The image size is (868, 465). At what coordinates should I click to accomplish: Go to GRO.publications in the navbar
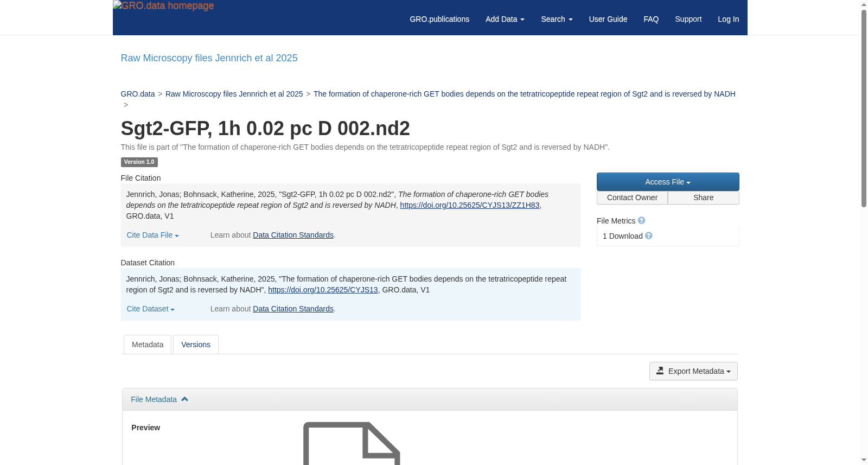pyautogui.click(x=439, y=19)
